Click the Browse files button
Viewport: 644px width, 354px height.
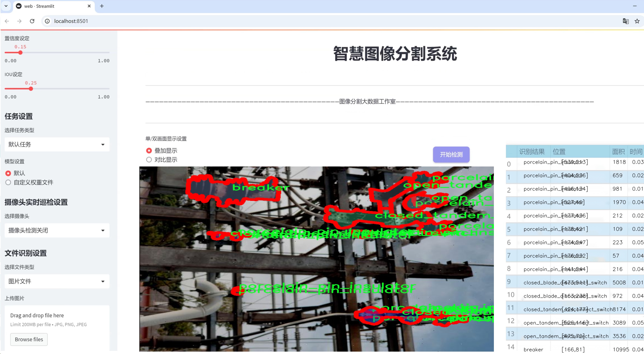(29, 339)
